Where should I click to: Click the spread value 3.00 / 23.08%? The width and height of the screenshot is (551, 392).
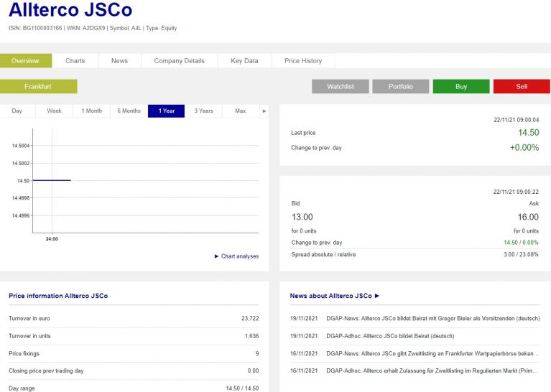click(521, 254)
